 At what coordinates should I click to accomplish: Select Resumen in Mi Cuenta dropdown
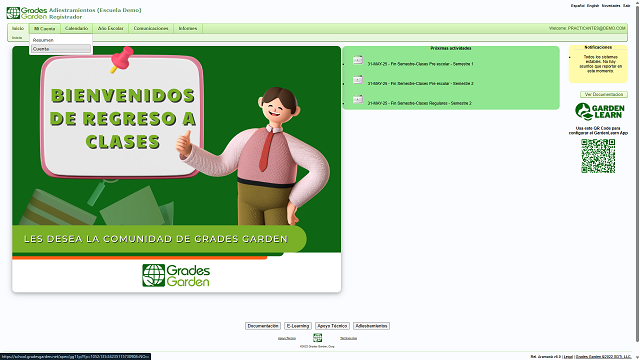(x=61, y=40)
